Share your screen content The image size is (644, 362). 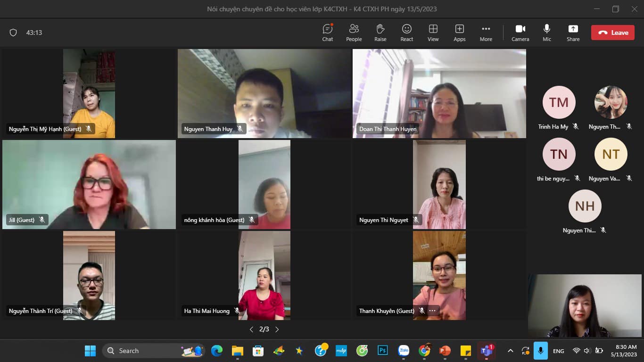pos(573,33)
